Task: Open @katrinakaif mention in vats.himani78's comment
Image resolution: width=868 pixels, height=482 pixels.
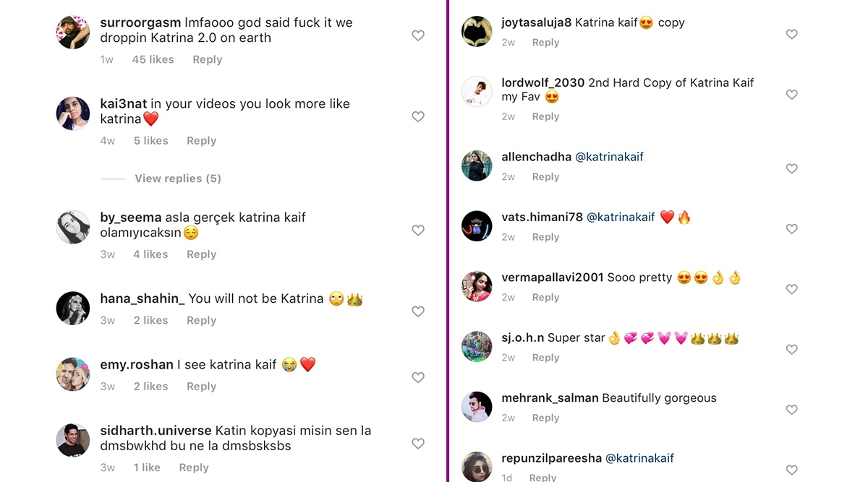Action: click(x=621, y=217)
